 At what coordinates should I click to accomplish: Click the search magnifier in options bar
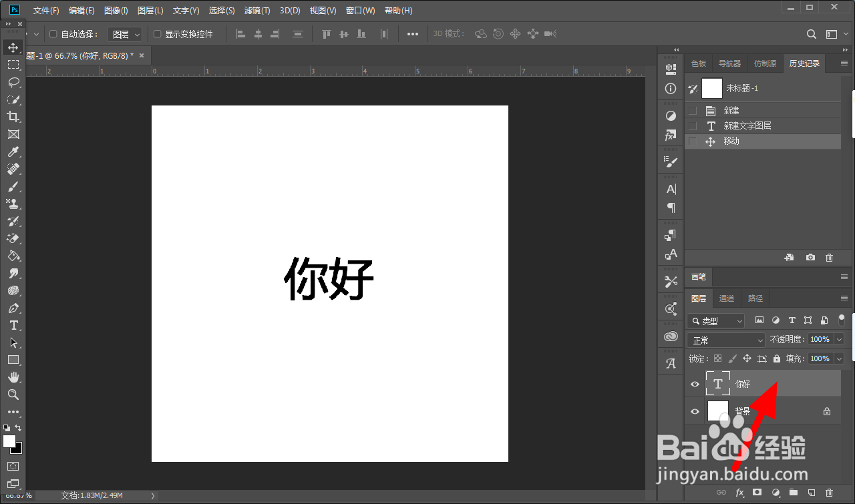[x=812, y=34]
